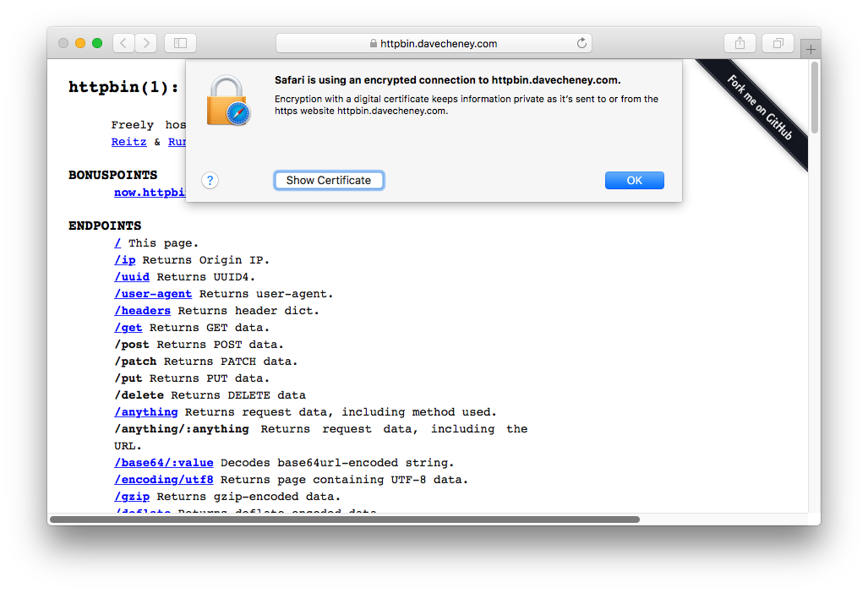Confirm the dialog with OK button
868x593 pixels.
coord(634,180)
